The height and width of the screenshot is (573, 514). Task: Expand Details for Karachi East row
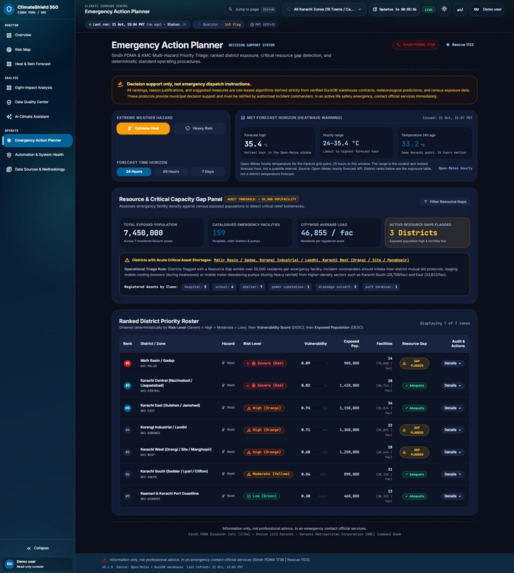(x=452, y=408)
